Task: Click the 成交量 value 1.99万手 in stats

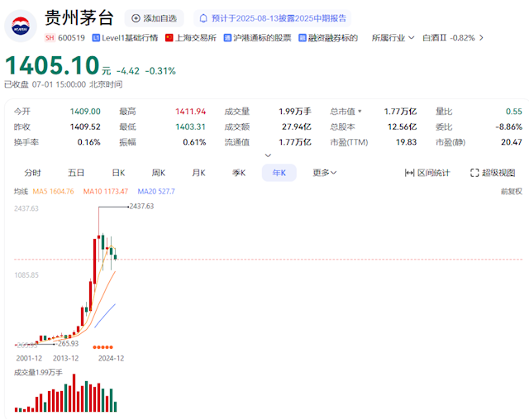Action: (x=295, y=112)
